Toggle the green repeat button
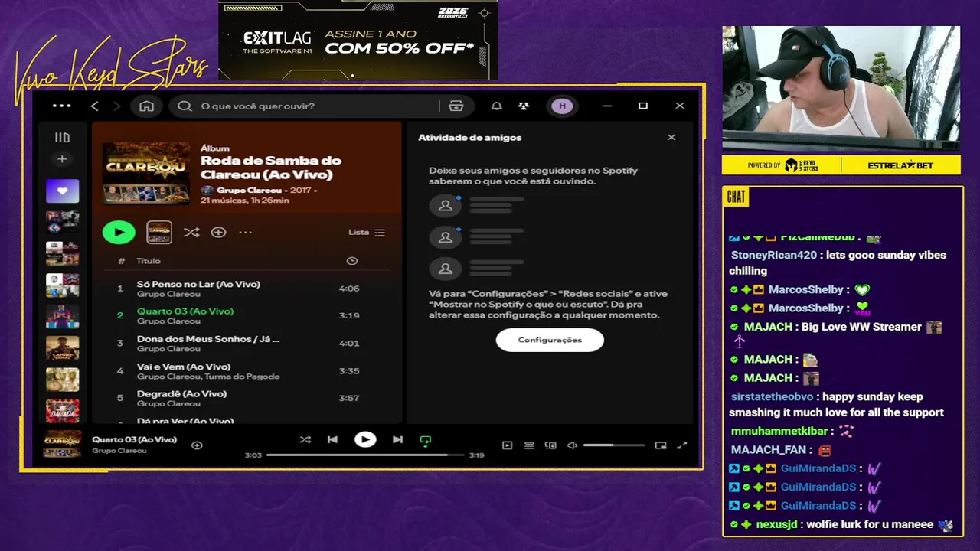980x551 pixels. point(426,440)
